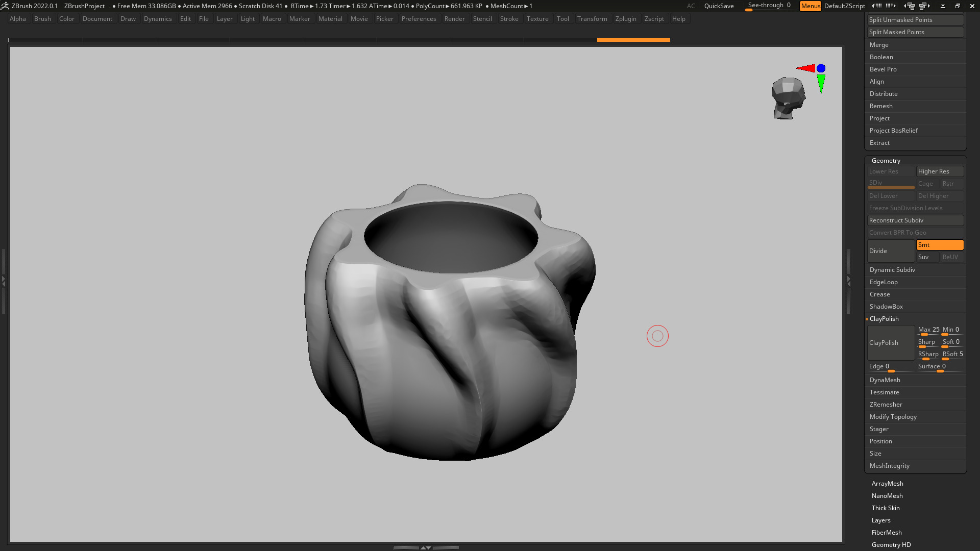
Task: Switch to previous UI colors icon
Action: 876,6
